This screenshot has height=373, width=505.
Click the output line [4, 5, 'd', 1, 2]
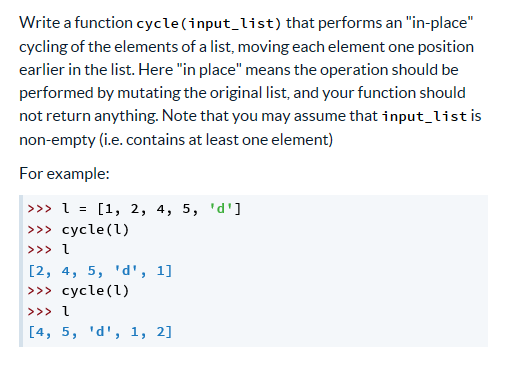pyautogui.click(x=100, y=332)
